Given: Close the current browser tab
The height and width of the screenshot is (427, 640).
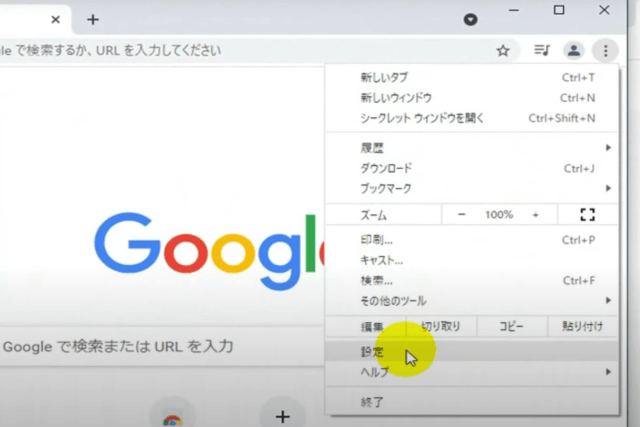Looking at the screenshot, I should pos(56,19).
